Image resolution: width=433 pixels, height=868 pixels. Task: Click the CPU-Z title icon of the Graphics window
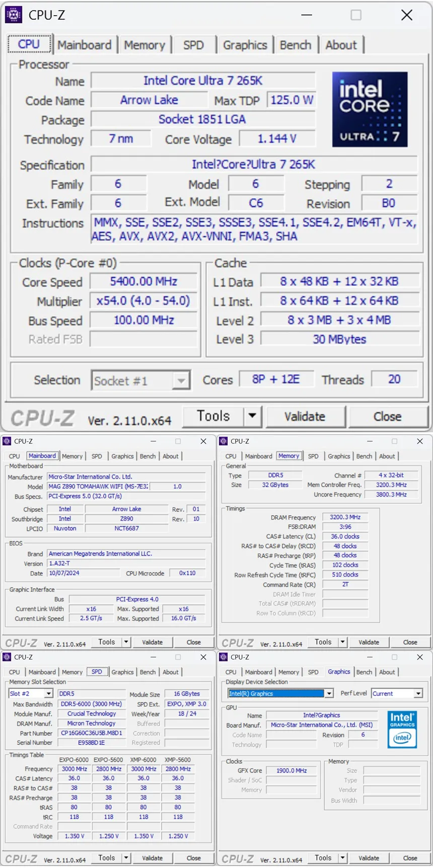point(224,657)
